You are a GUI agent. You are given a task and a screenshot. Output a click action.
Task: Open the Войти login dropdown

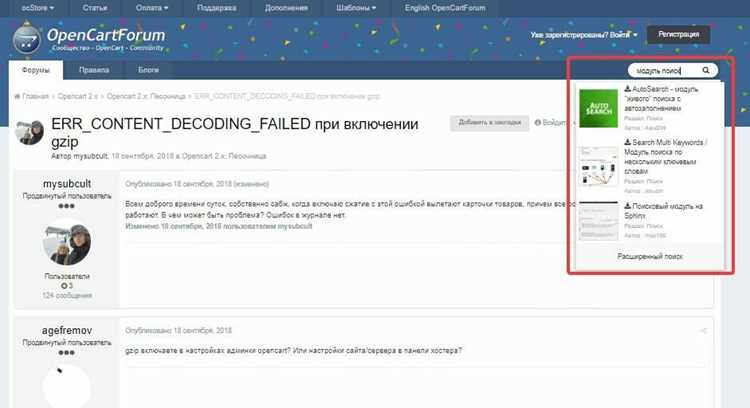623,35
